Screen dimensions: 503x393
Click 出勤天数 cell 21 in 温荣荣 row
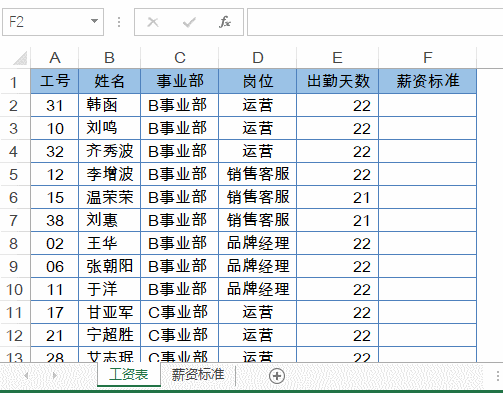click(338, 197)
